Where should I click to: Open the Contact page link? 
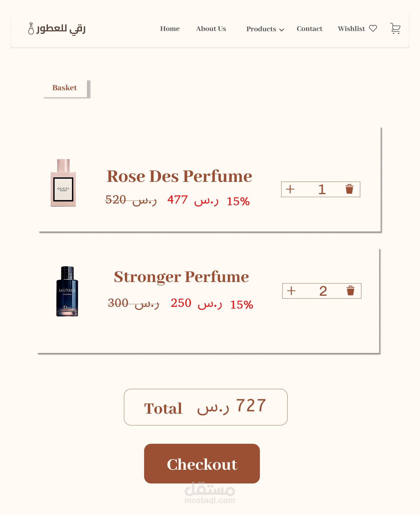[309, 29]
